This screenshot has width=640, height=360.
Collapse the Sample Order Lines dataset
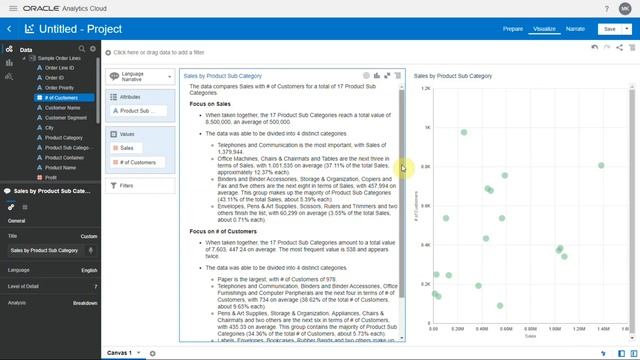coord(24,58)
